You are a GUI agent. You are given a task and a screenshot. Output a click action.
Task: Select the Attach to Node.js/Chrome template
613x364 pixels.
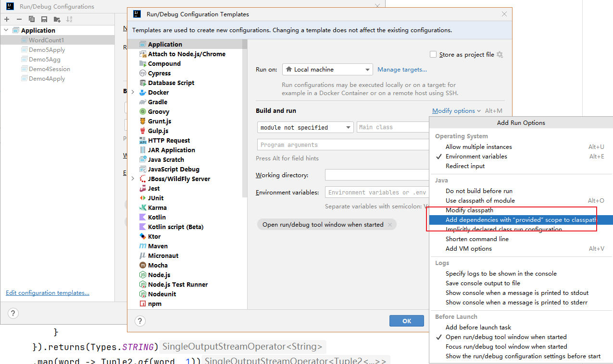pyautogui.click(x=187, y=54)
